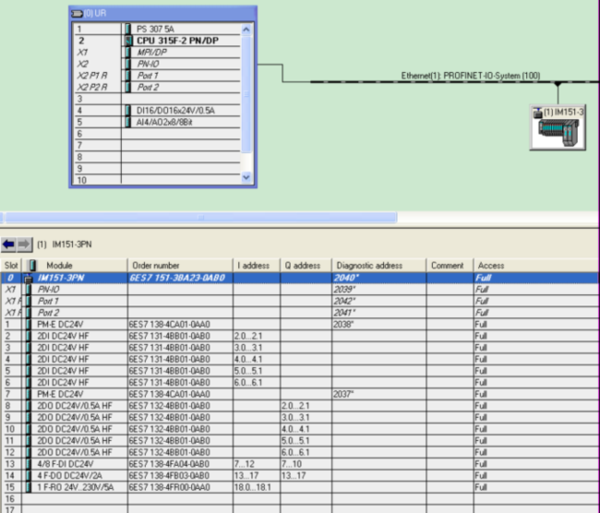Click the module icon of CPU 315F-2 row
This screenshot has width=600, height=513.
tap(128, 41)
